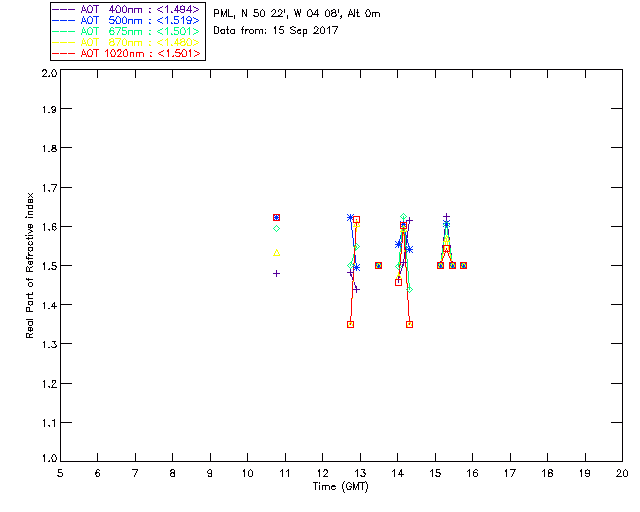Click the station header 'PML, N 50 22', W 04 08', Alt 0m'

point(297,14)
